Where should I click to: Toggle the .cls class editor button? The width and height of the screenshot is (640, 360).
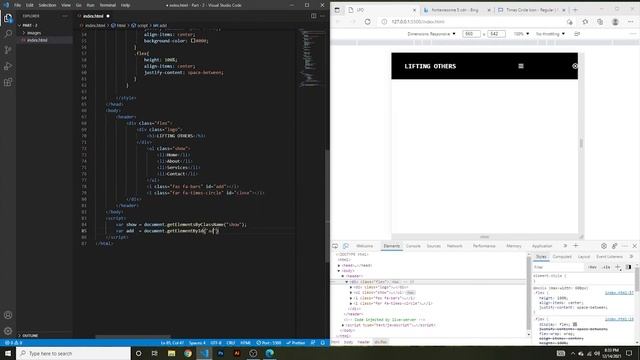pos(606,267)
